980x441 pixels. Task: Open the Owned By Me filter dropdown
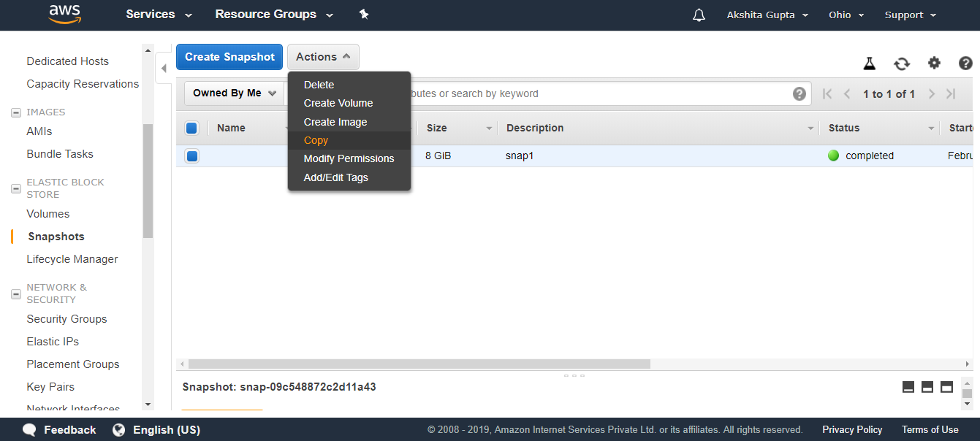tap(234, 93)
